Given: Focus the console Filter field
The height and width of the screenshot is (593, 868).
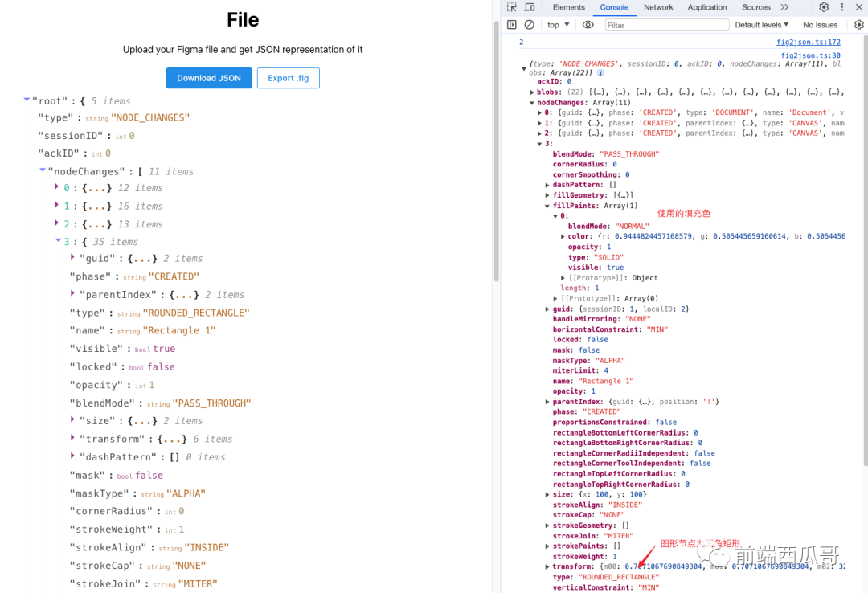Looking at the screenshot, I should tap(666, 25).
